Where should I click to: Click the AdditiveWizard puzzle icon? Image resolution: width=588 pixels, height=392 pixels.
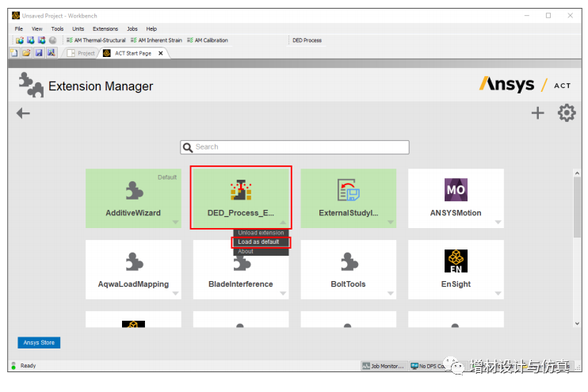(x=134, y=190)
